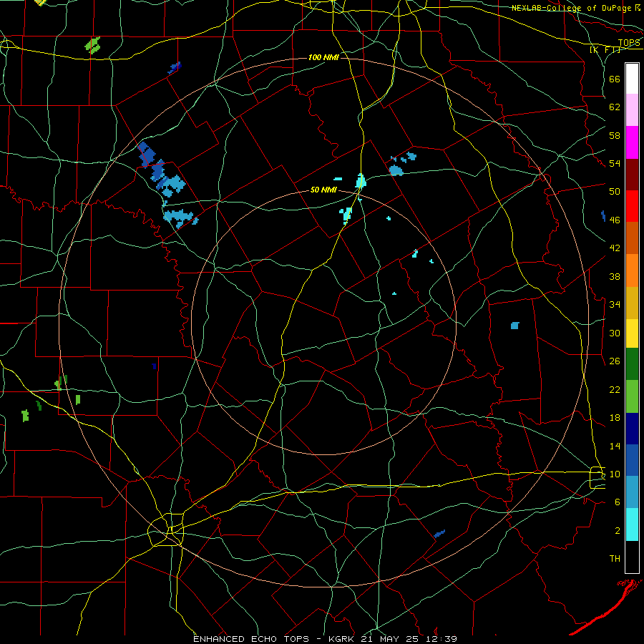Select legend value "46"
Image resolution: width=644 pixels, height=644 pixels.
click(615, 220)
